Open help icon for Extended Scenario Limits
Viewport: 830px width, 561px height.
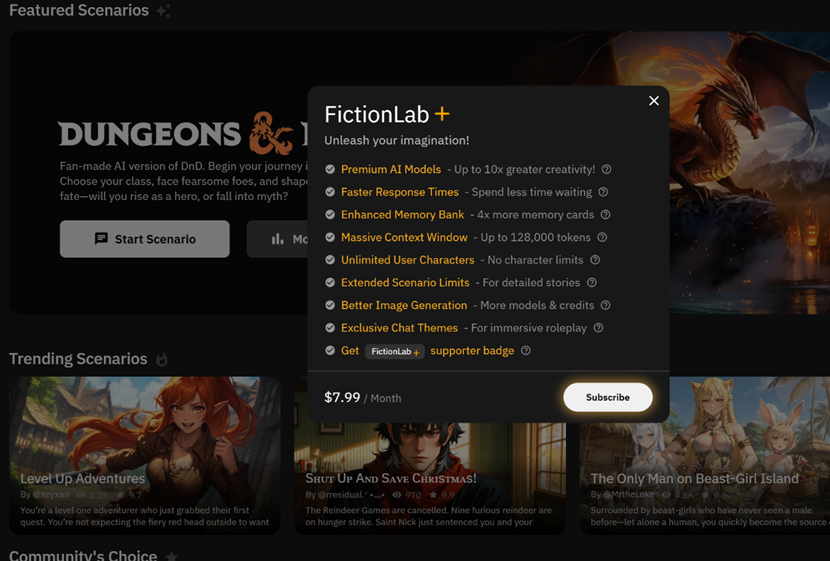coord(592,283)
